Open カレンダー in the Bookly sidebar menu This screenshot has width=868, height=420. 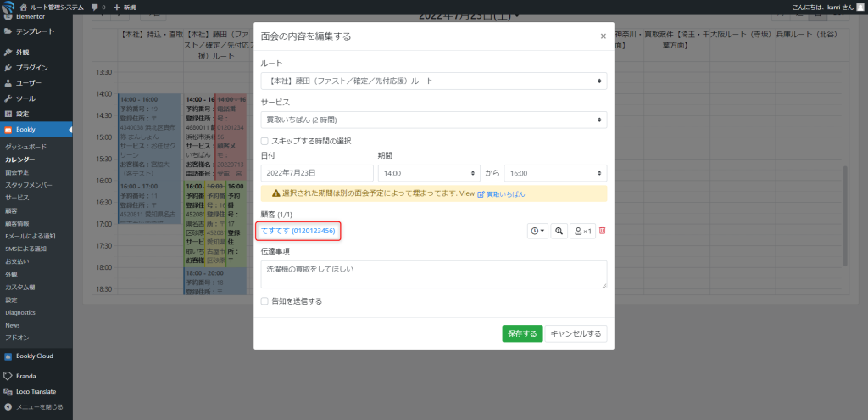20,160
